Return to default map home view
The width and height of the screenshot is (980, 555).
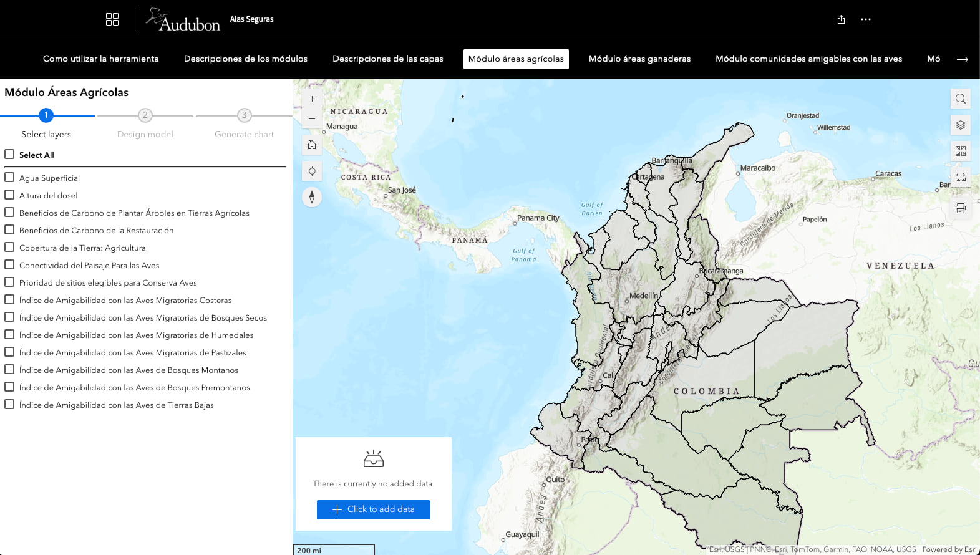coord(312,145)
